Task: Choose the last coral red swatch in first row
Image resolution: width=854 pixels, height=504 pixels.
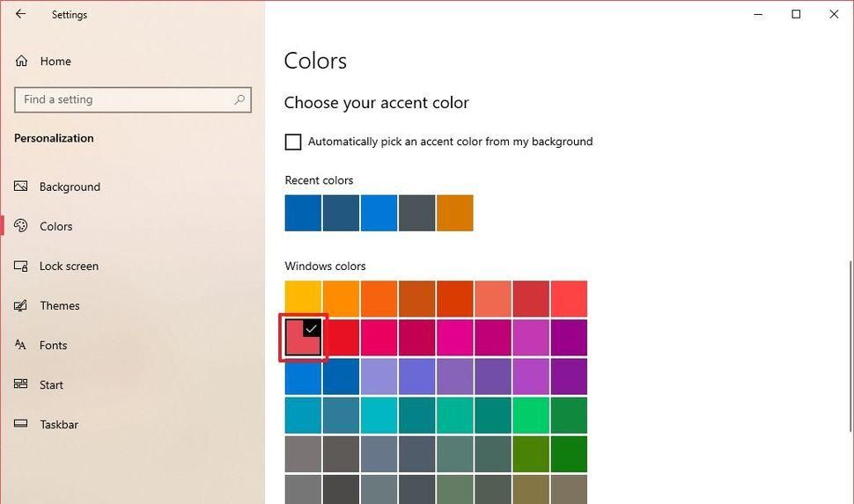Action: tap(569, 299)
